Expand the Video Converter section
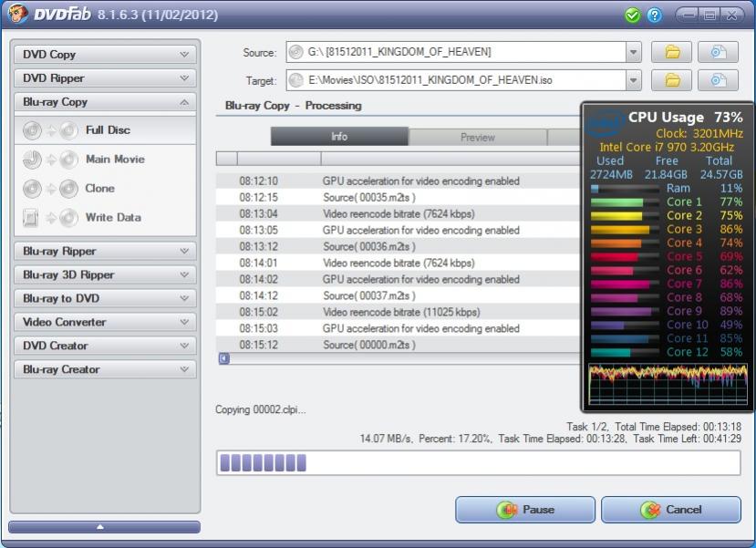 click(x=105, y=322)
